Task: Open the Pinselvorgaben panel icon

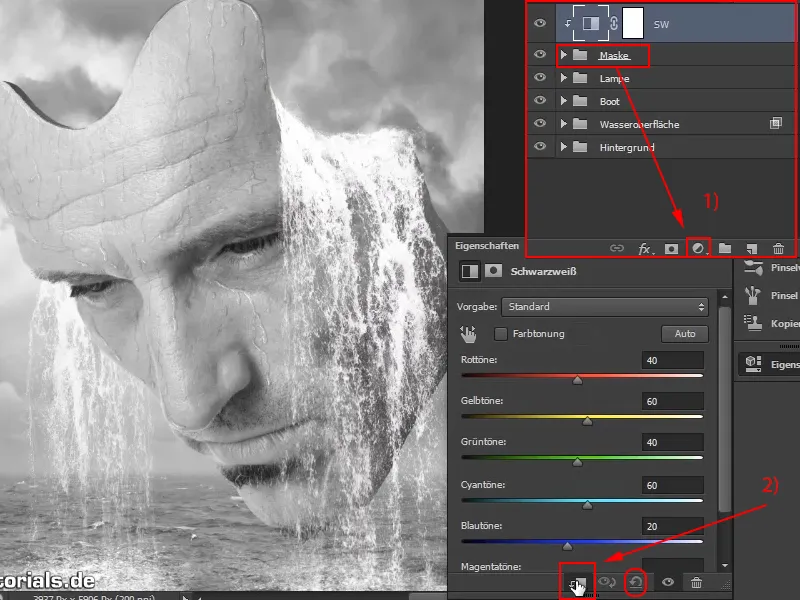Action: coord(753,267)
